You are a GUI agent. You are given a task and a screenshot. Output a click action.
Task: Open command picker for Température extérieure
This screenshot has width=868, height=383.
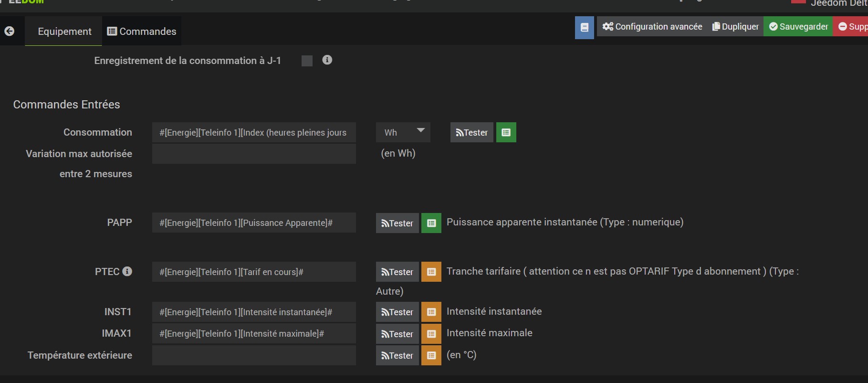tap(431, 355)
